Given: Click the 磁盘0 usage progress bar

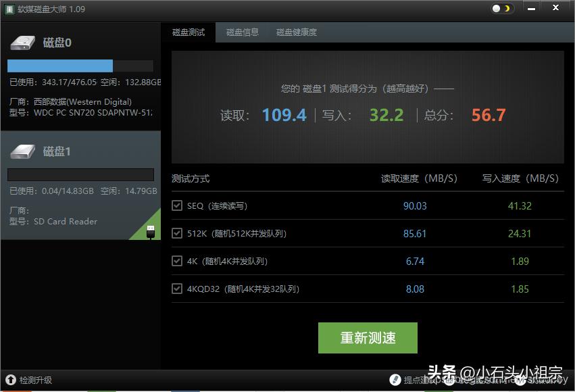Looking at the screenshot, I should point(80,66).
